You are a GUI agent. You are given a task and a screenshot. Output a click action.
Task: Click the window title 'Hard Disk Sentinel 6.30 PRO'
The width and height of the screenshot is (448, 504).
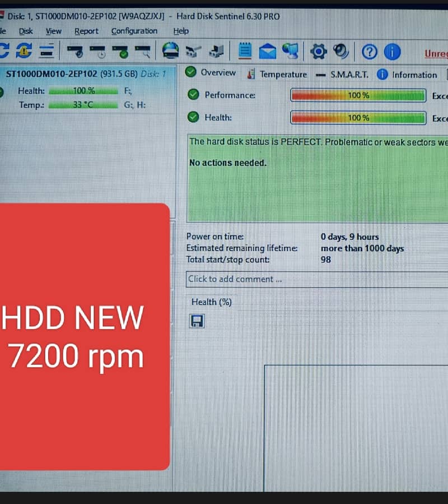click(228, 16)
